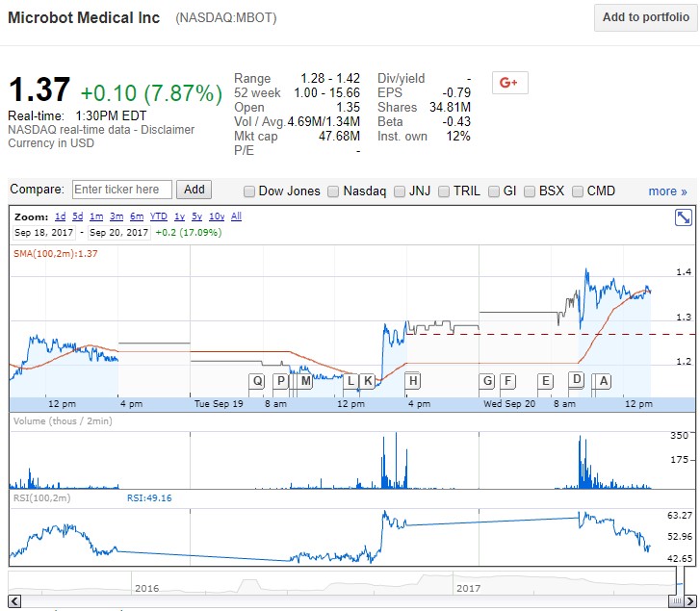Click the NASDAQ:MBOT ticker text
700x611 pixels.
click(x=226, y=18)
